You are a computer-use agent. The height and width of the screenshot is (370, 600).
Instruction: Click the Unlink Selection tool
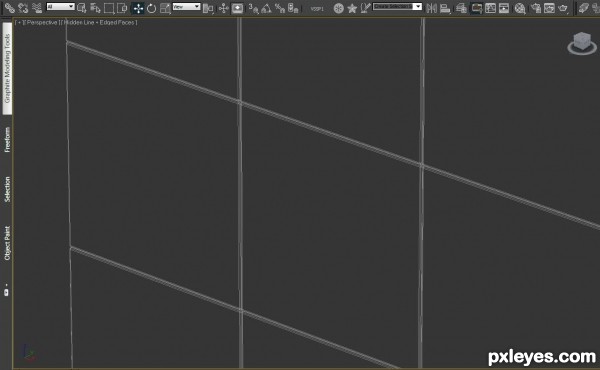click(x=23, y=8)
